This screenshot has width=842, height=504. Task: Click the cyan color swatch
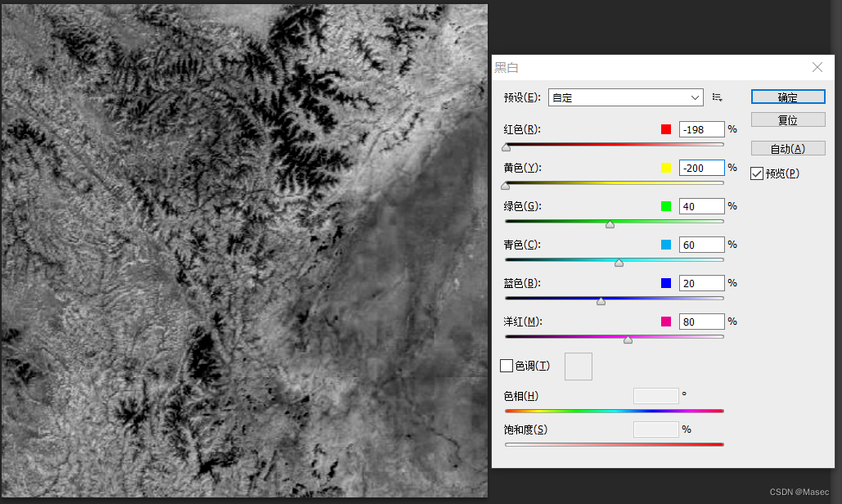coord(666,245)
